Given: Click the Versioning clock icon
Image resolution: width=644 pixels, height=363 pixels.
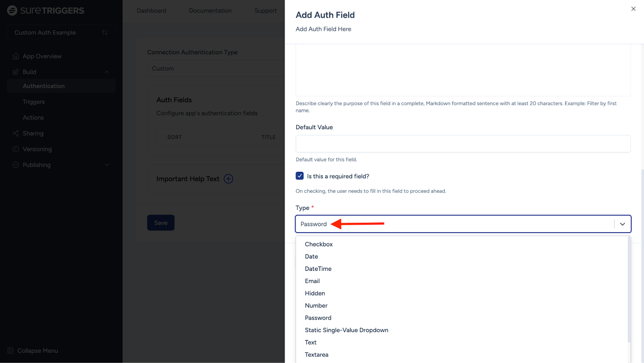Looking at the screenshot, I should (x=16, y=149).
